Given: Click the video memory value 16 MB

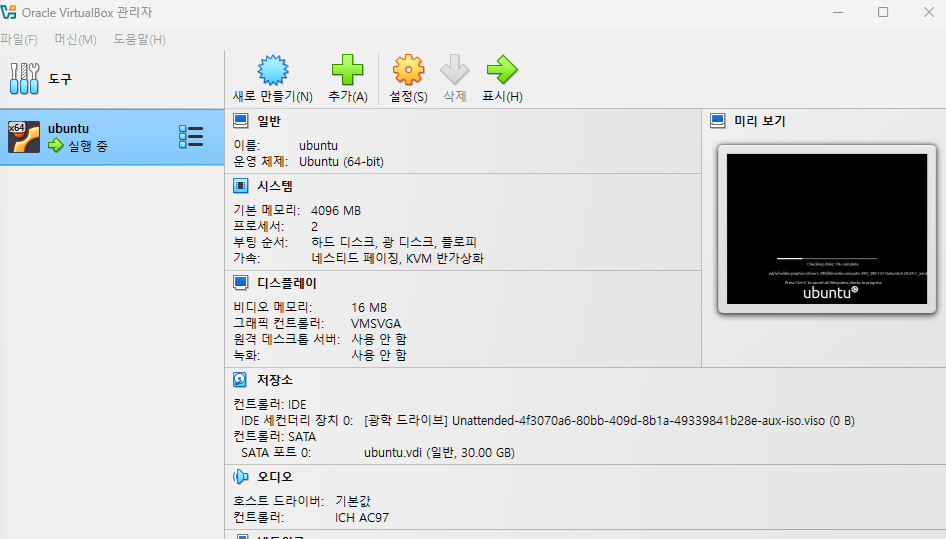Looking at the screenshot, I should (369, 308).
